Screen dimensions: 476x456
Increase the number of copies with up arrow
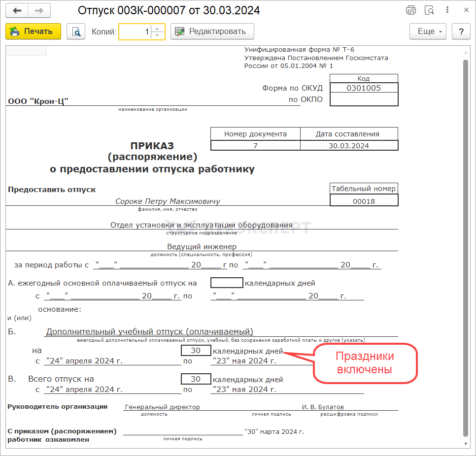click(x=157, y=29)
